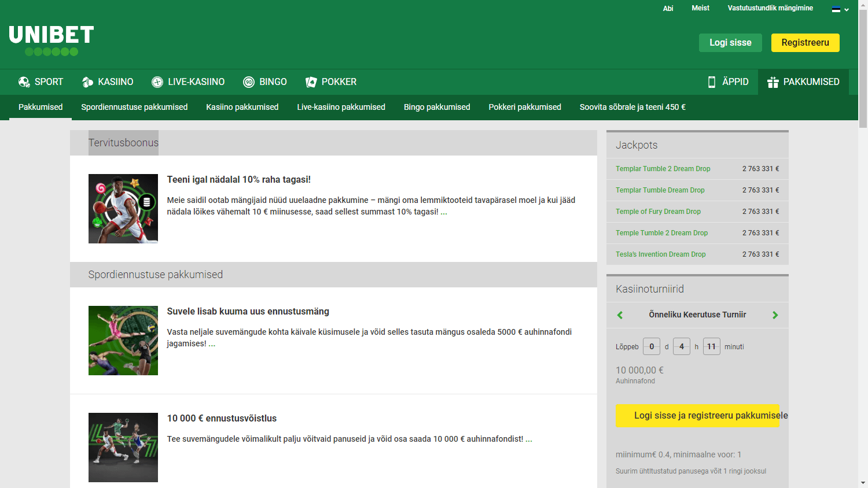Viewport: 868px width, 488px height.
Task: Open Soovita sõbrale ja teeni 450 € tab
Action: [x=632, y=107]
